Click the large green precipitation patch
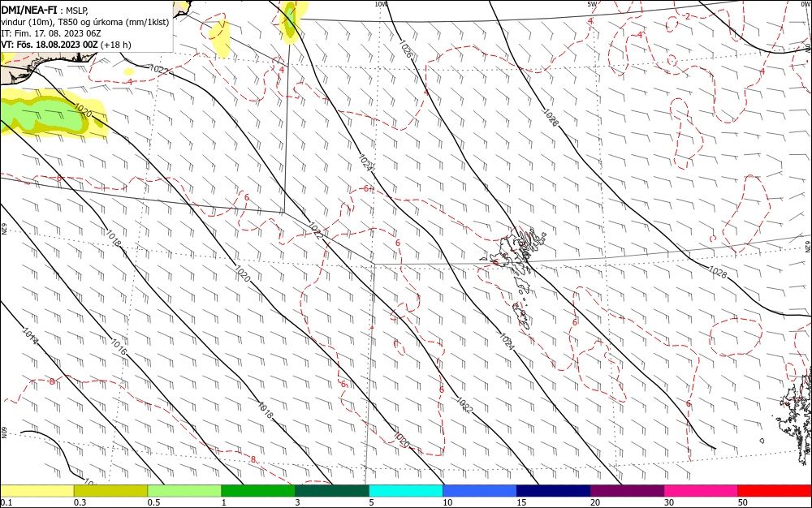 tap(44, 114)
